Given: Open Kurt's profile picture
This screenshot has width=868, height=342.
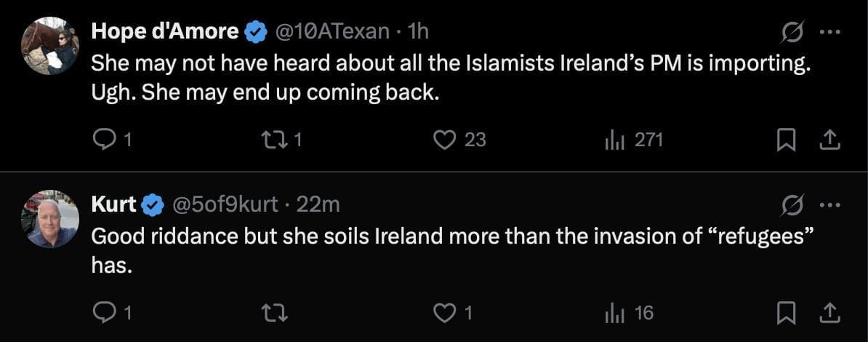Looking at the screenshot, I should 50,218.
